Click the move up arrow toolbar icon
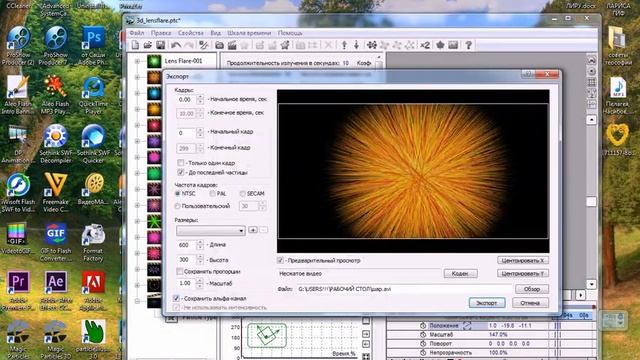The image size is (640, 360). tap(344, 45)
